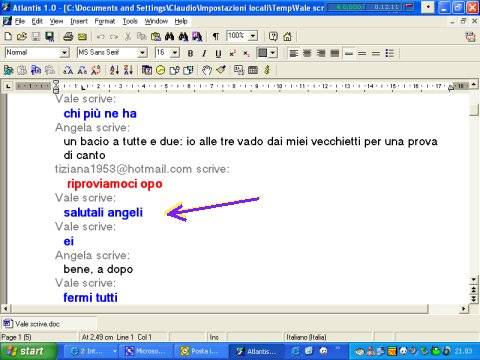
Task: Click the Home house icon
Action: (287, 36)
